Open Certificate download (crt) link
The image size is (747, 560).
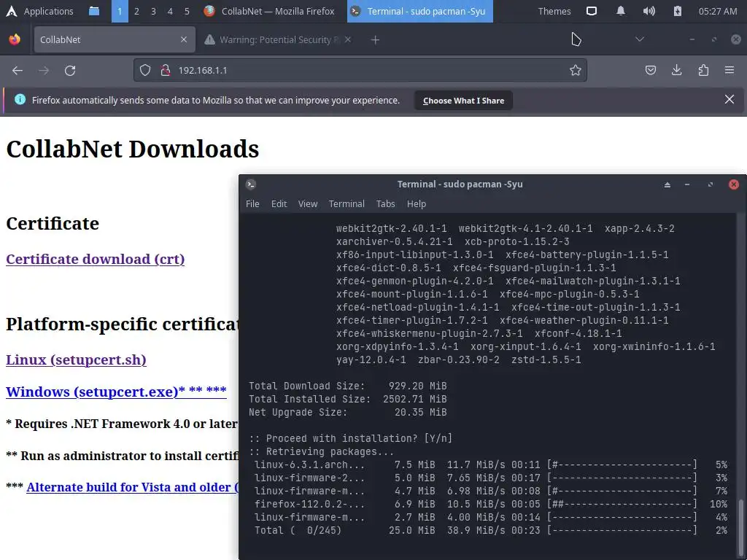coord(96,259)
